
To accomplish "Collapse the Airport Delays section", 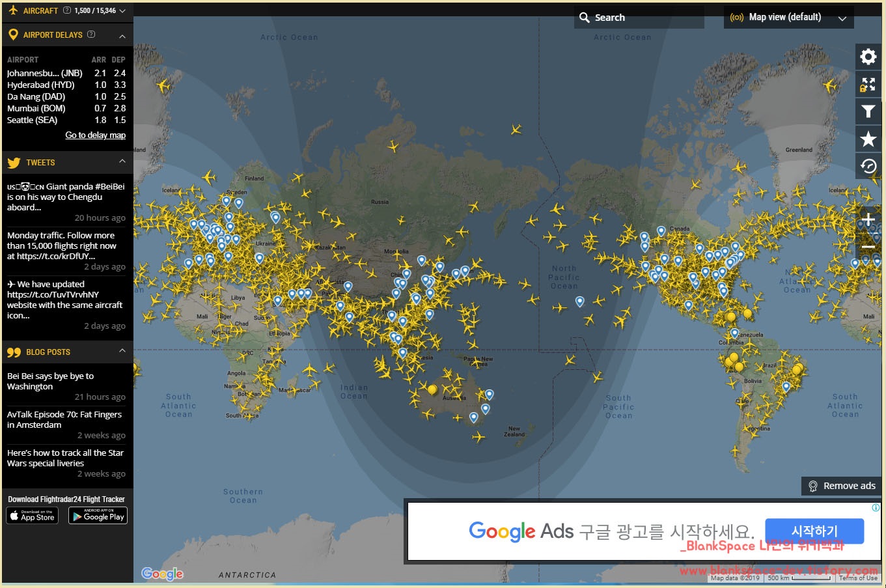I will coord(122,35).
